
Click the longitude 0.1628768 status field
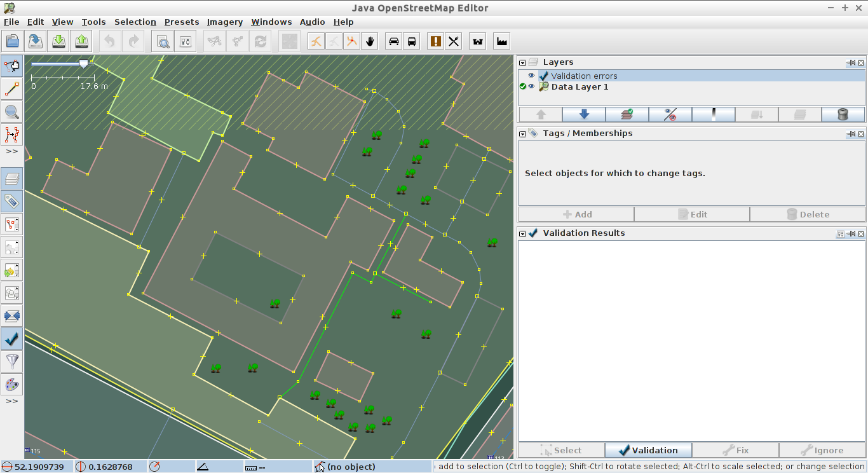click(110, 467)
